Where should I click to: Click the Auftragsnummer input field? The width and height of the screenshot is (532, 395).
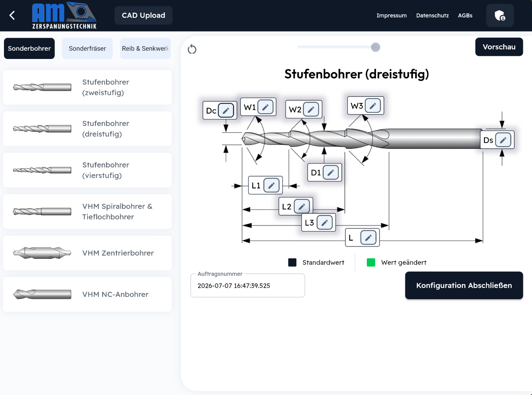(x=248, y=285)
